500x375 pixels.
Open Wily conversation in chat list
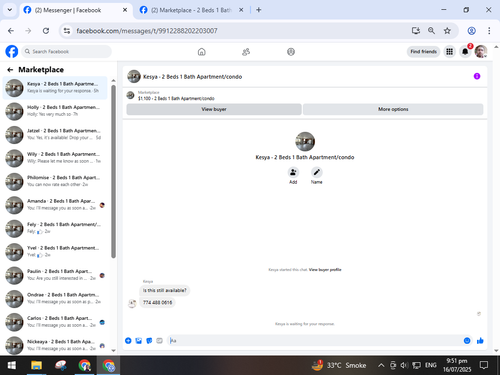55,158
